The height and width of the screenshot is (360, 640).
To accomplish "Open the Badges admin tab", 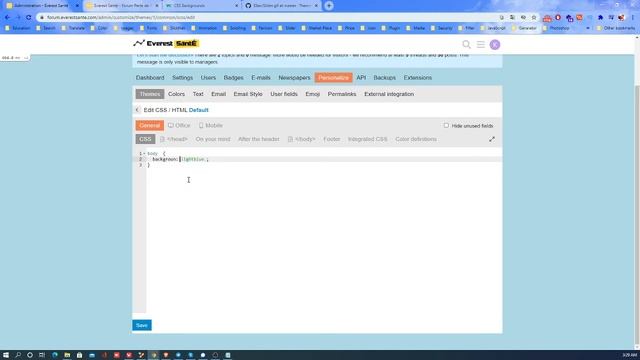I will (233, 78).
